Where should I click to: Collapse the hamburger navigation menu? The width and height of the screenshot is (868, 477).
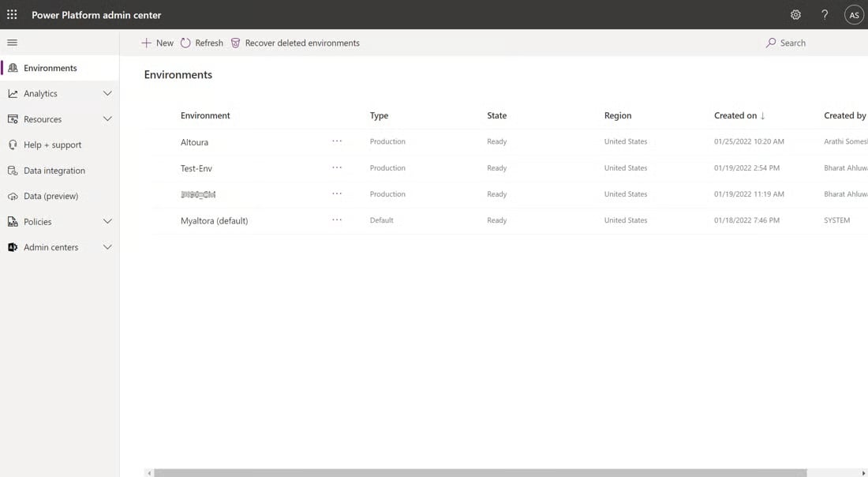pyautogui.click(x=12, y=43)
